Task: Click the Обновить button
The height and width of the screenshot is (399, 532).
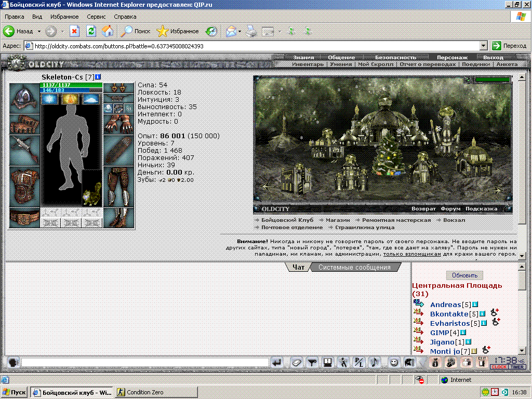Action: point(464,275)
